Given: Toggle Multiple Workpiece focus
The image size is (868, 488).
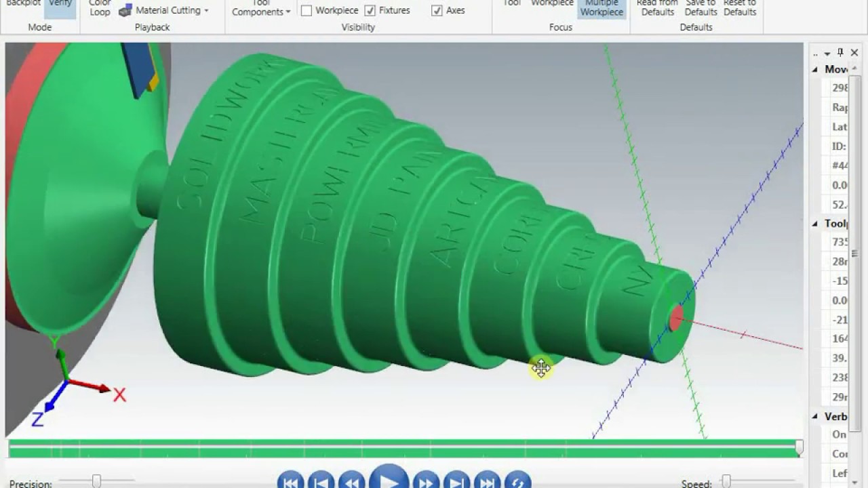Looking at the screenshot, I should tap(601, 8).
